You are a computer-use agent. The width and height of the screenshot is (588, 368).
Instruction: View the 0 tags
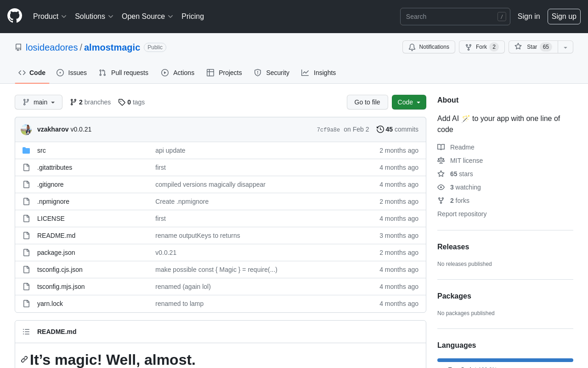point(131,102)
